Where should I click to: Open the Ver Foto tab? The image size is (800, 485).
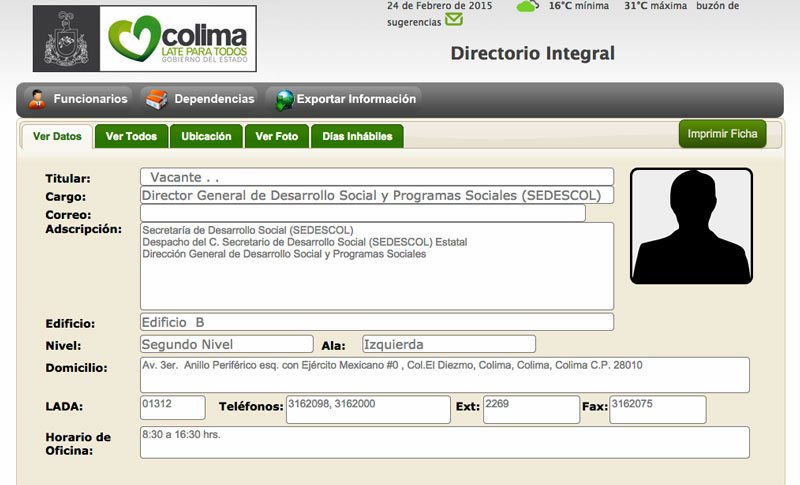[x=277, y=136]
